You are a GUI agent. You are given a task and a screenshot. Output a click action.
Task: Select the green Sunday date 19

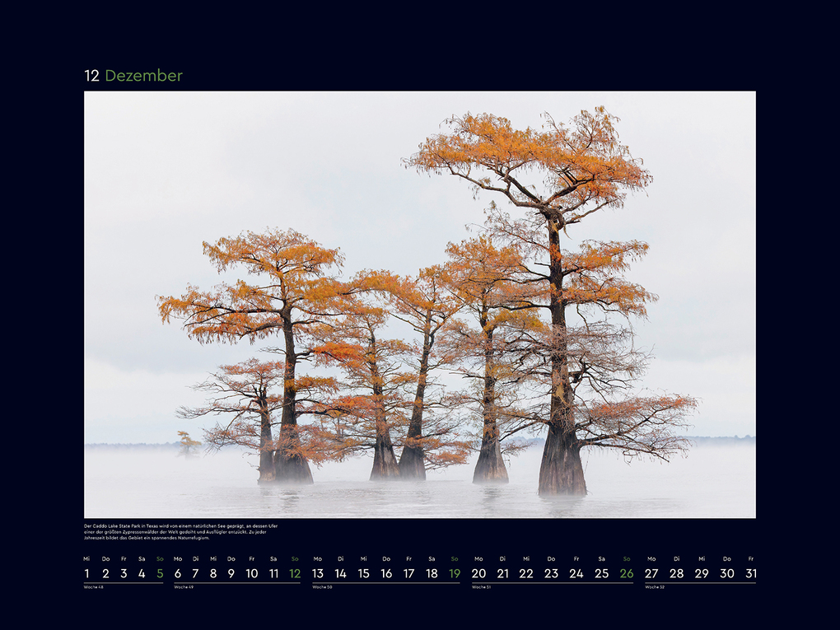(453, 572)
